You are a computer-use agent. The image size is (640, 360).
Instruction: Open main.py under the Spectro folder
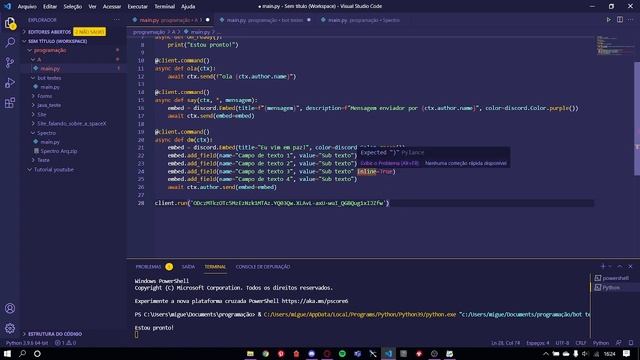50,142
